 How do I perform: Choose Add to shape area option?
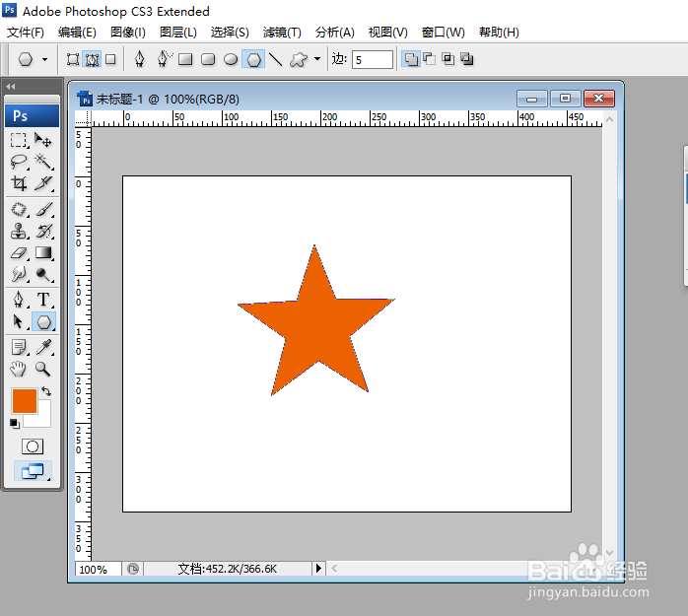coord(411,59)
